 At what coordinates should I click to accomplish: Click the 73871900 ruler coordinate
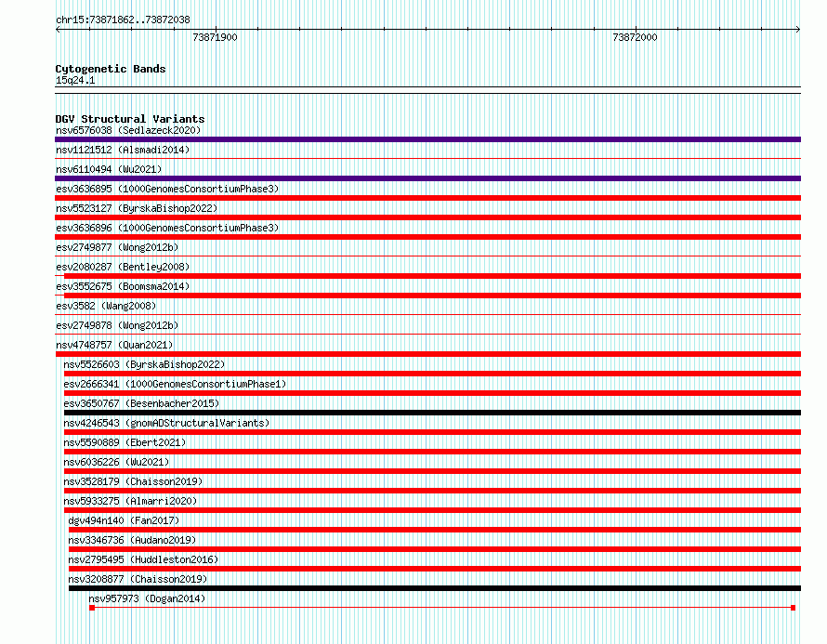(x=216, y=37)
